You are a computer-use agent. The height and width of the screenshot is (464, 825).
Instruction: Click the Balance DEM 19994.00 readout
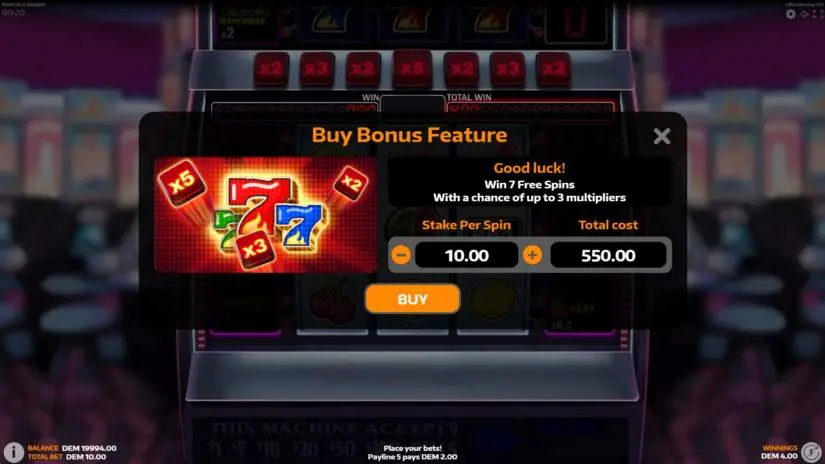[72, 448]
